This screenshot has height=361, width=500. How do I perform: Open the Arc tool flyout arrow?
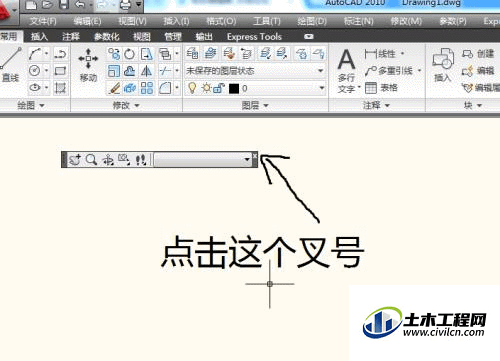point(46,54)
